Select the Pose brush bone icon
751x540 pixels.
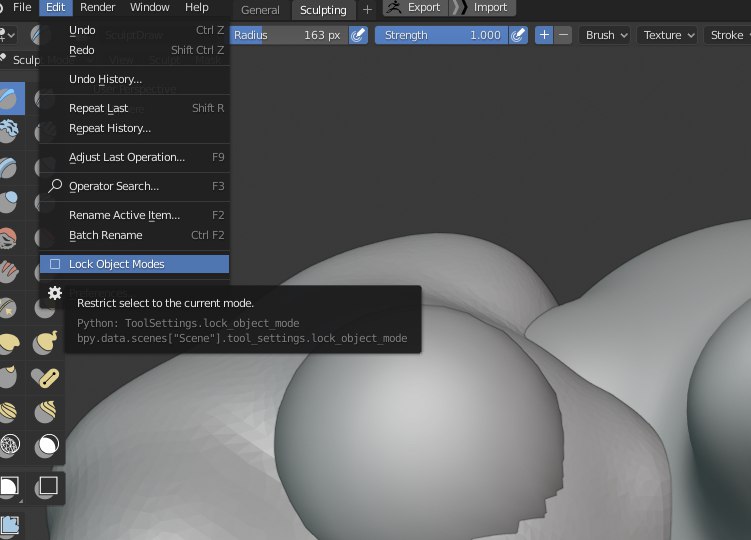[x=45, y=378]
